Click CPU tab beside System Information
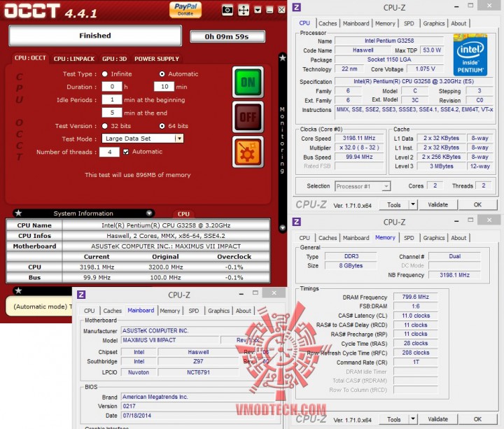Screen dimensions: 504x429 pyautogui.click(x=183, y=214)
